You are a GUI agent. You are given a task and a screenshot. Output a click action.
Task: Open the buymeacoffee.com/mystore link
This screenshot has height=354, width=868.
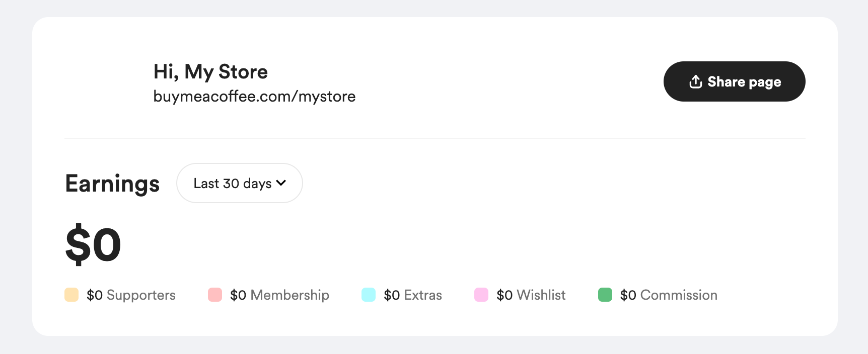pos(254,96)
